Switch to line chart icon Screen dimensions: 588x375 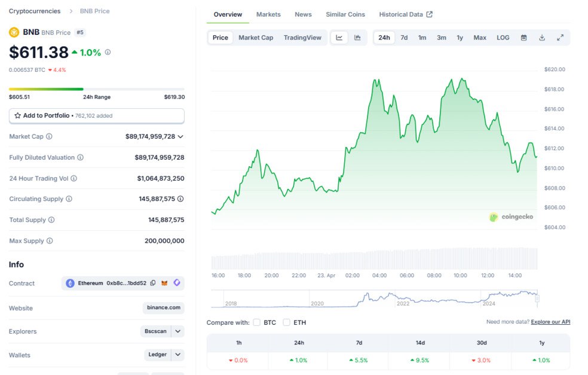(339, 38)
